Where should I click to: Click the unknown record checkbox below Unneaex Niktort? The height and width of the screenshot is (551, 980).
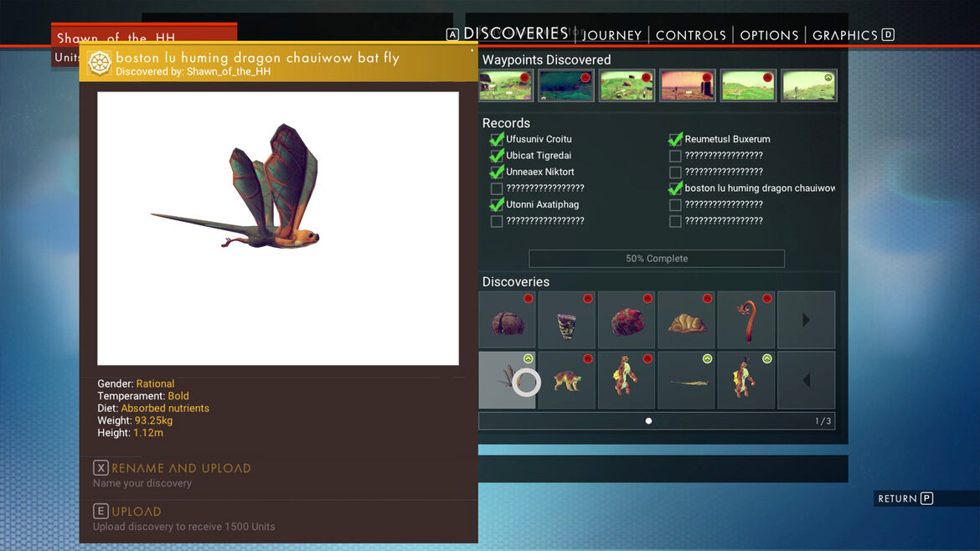[x=497, y=188]
